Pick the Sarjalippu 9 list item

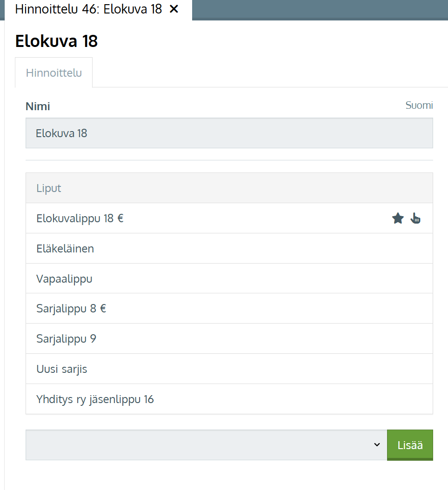click(x=66, y=339)
